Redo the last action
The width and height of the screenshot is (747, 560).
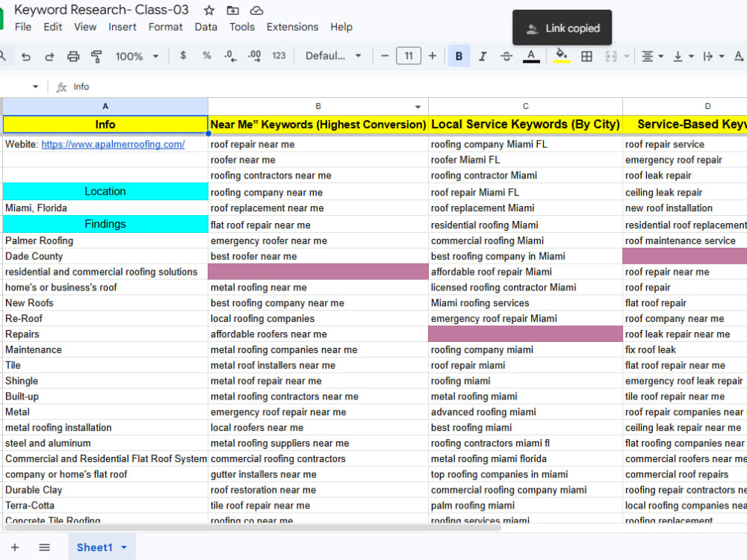49,56
